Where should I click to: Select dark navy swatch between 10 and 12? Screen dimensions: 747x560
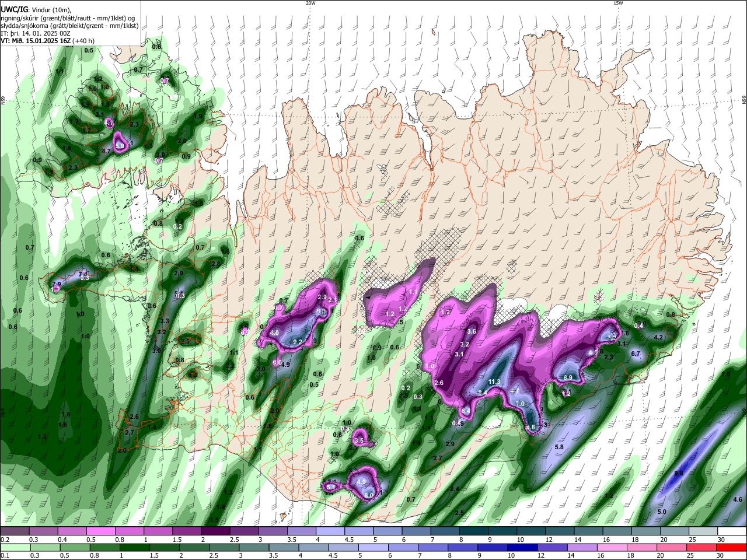click(522, 548)
